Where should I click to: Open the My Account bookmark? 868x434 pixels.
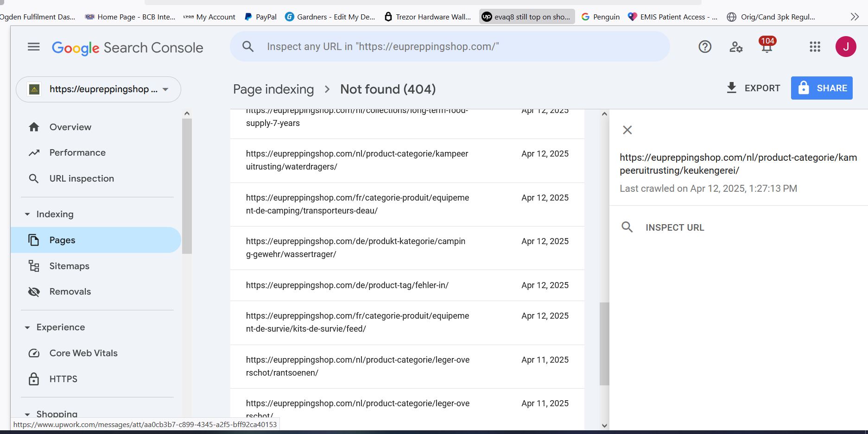pyautogui.click(x=209, y=17)
